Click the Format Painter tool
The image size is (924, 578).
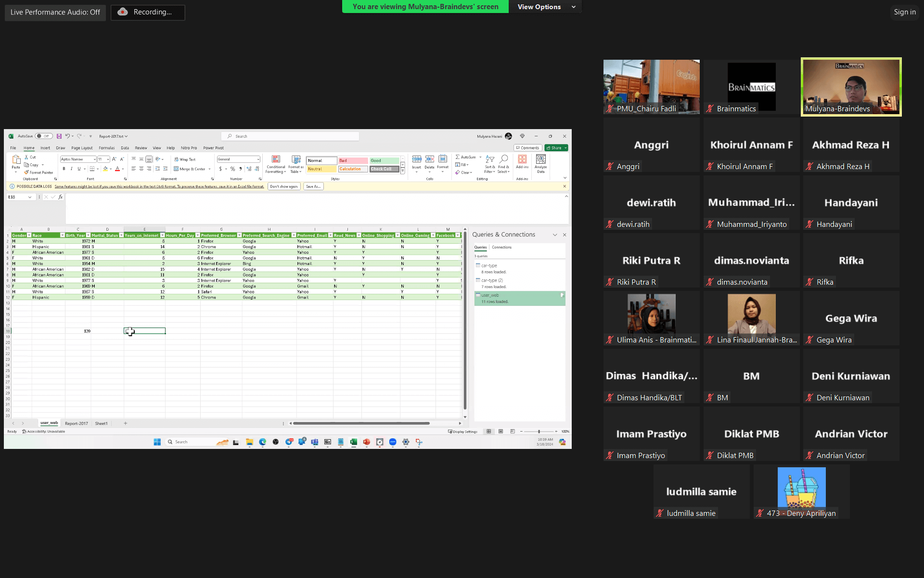point(39,172)
